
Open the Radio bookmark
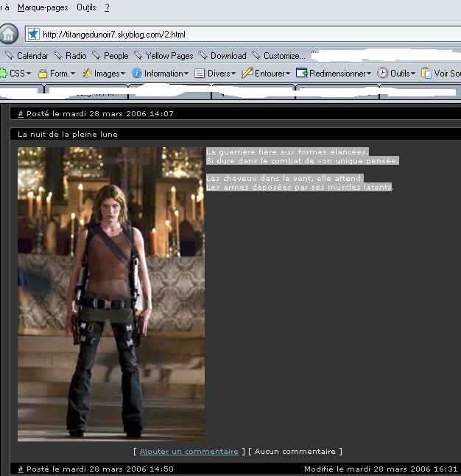pos(76,56)
